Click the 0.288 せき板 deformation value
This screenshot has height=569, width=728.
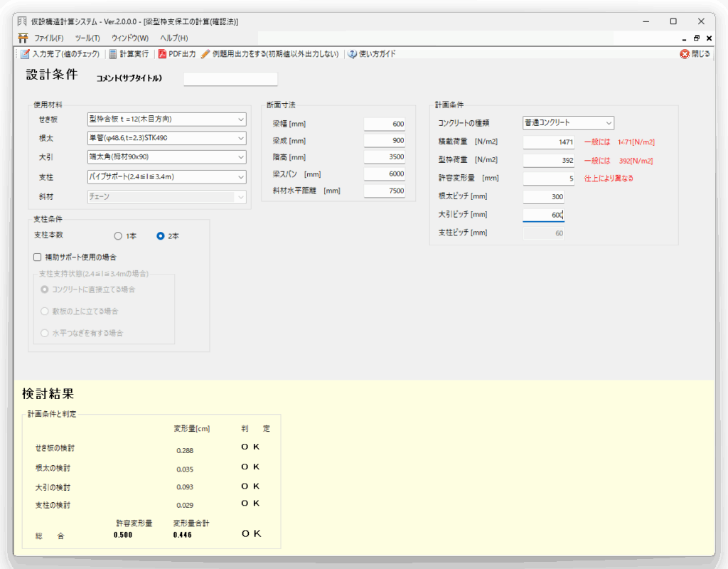coord(185,450)
